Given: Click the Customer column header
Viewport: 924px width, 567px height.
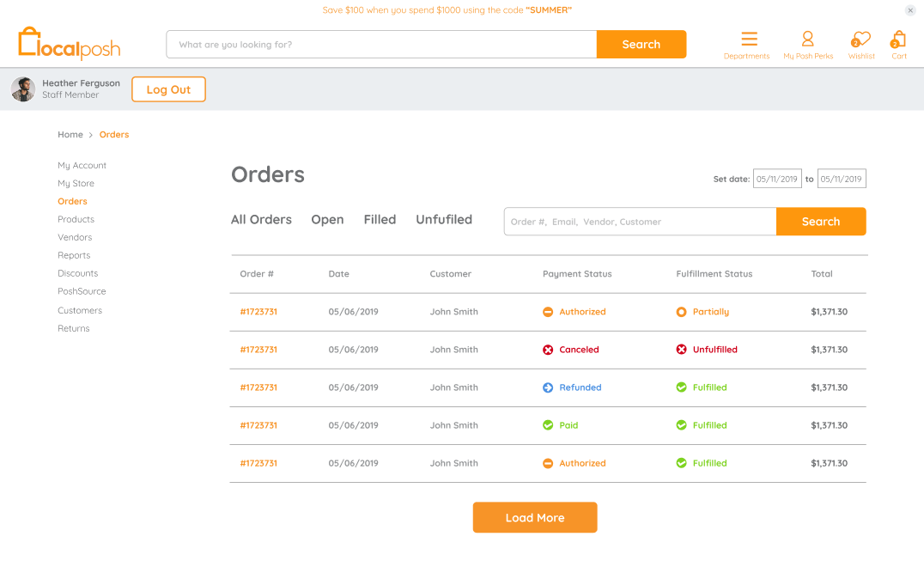Looking at the screenshot, I should click(451, 273).
